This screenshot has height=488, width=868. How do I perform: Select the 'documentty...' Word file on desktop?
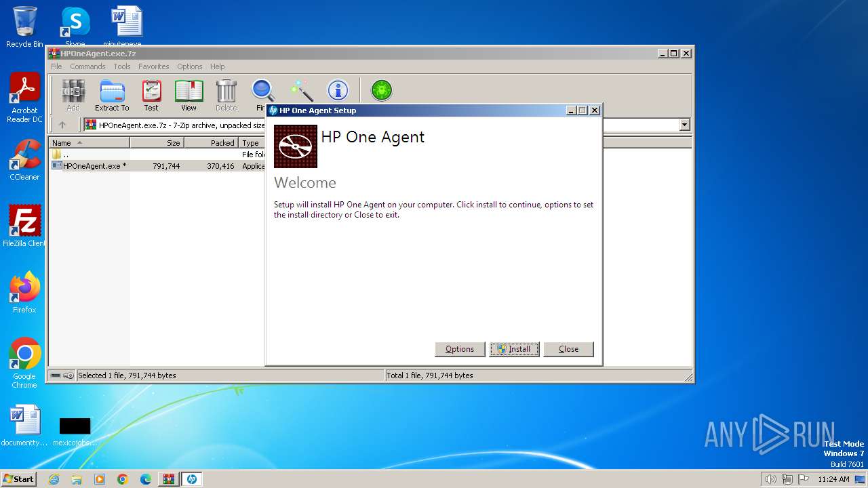click(x=24, y=426)
